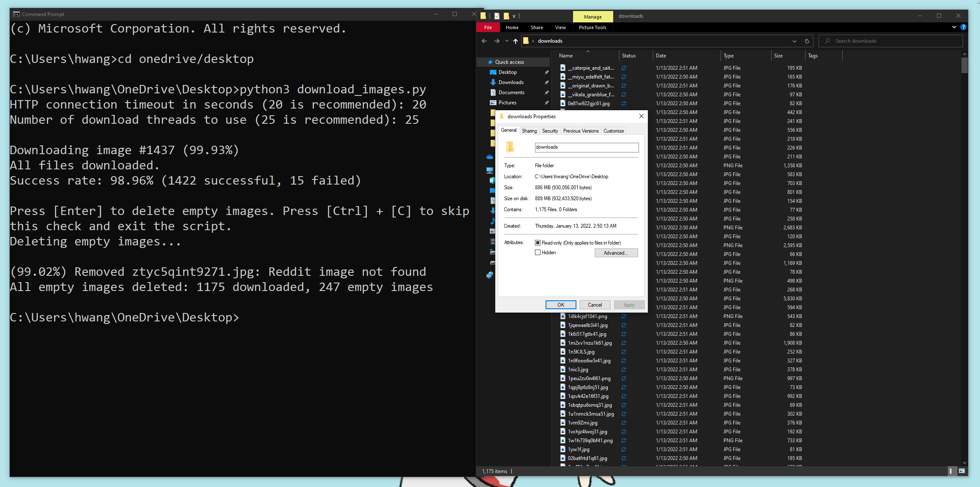Check the Hidden attribute checkbox
The image size is (980, 487).
538,252
